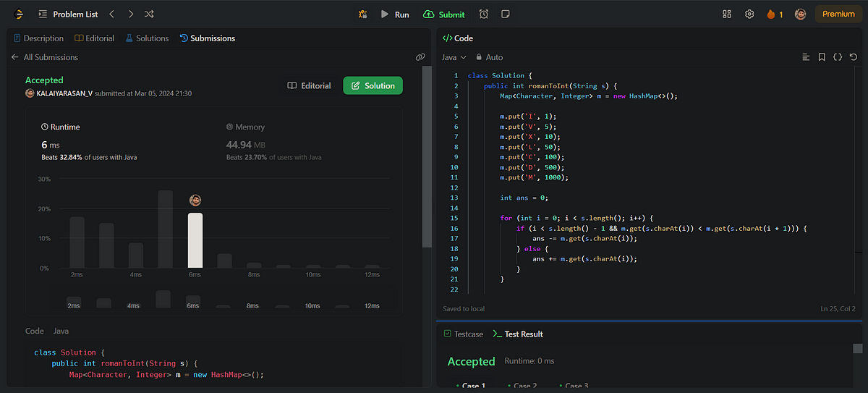Click the 6ms bar in the mini chart
Viewport: 868px width, 393px height.
(x=193, y=301)
